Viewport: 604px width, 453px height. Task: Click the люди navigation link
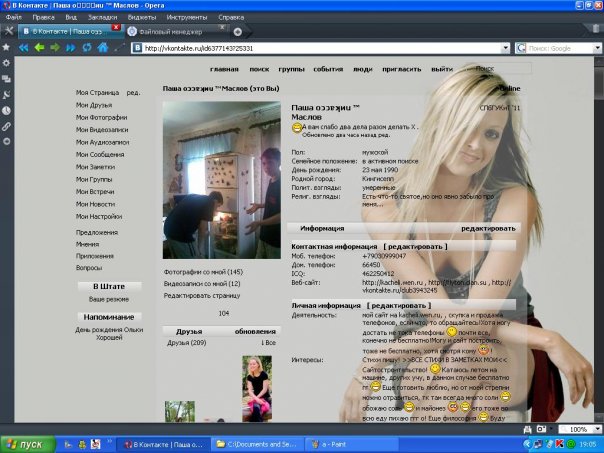(x=362, y=69)
